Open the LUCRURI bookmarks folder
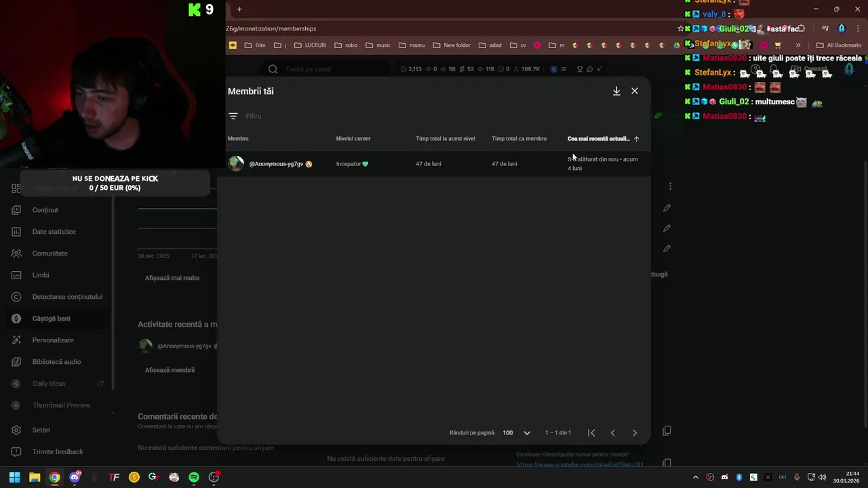868x488 pixels. (310, 45)
